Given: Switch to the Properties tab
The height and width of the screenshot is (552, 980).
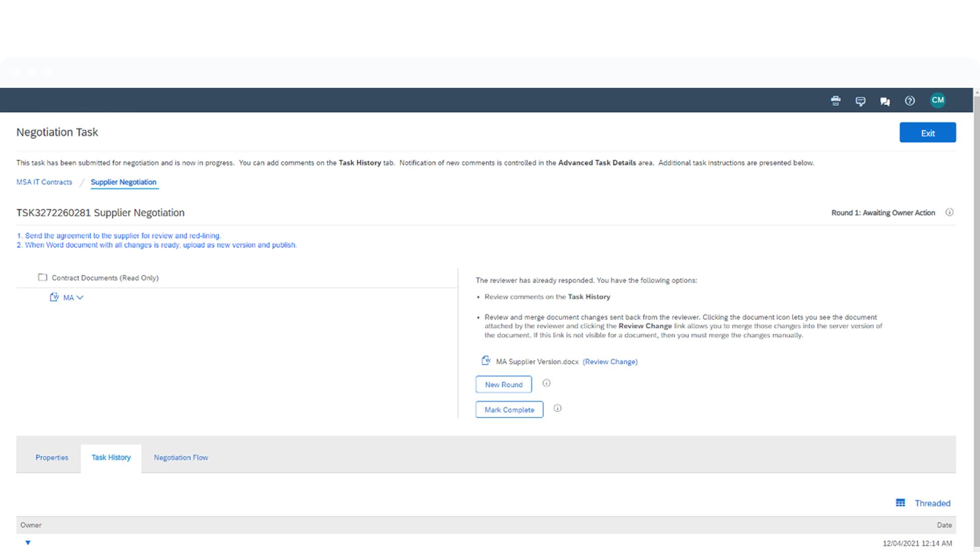Looking at the screenshot, I should pyautogui.click(x=52, y=458).
